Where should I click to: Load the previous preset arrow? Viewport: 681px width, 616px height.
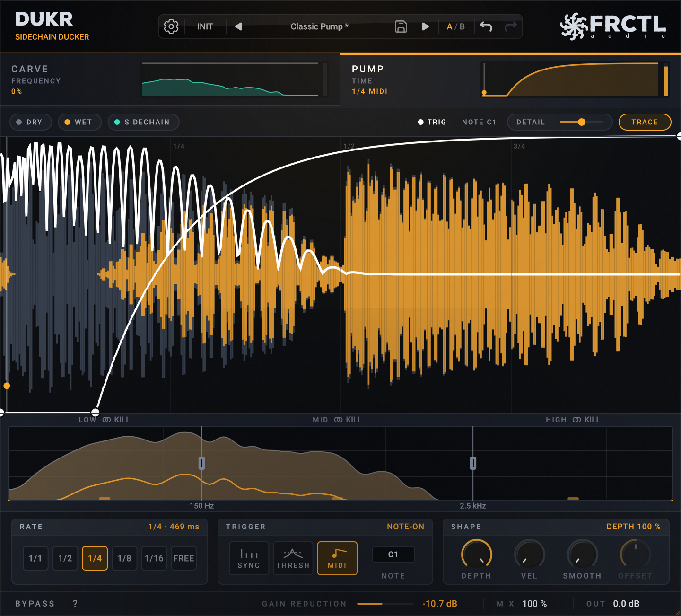coord(239,26)
